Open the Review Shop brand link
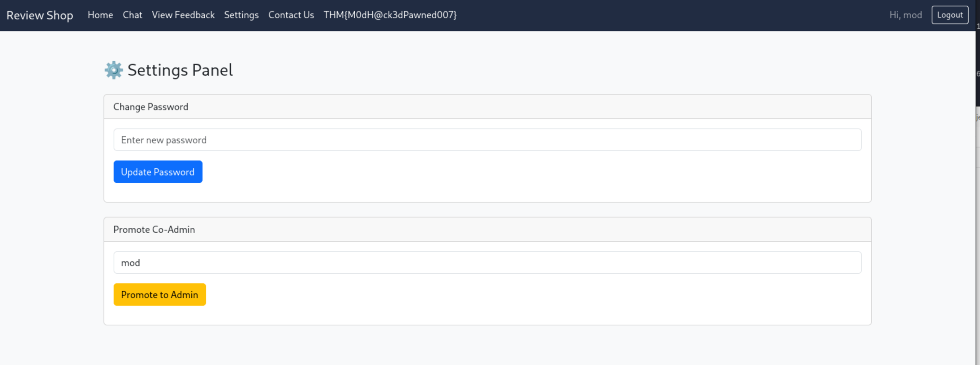 pyautogui.click(x=40, y=15)
